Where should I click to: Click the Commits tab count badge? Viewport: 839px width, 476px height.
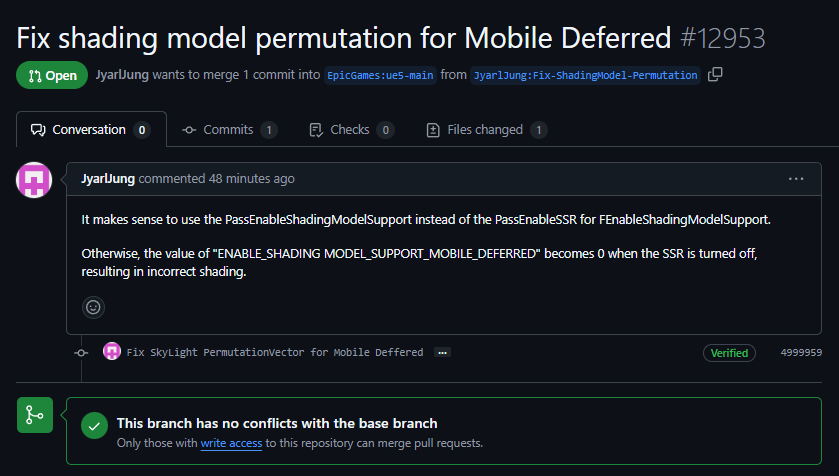click(269, 130)
